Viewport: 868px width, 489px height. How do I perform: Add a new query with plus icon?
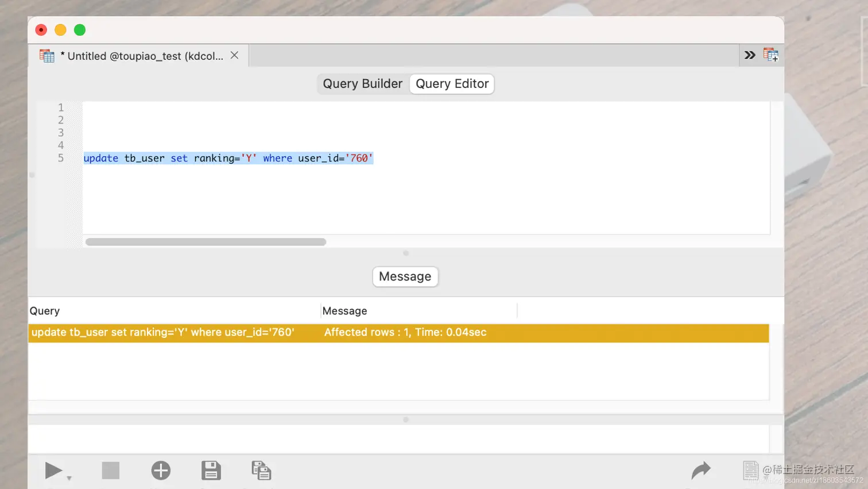coord(161,471)
